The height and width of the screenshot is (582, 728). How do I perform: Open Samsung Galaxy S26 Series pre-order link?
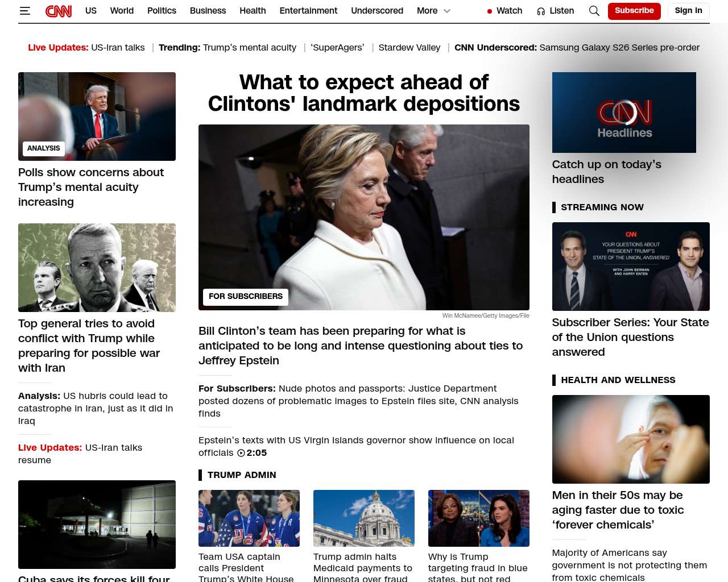point(619,48)
